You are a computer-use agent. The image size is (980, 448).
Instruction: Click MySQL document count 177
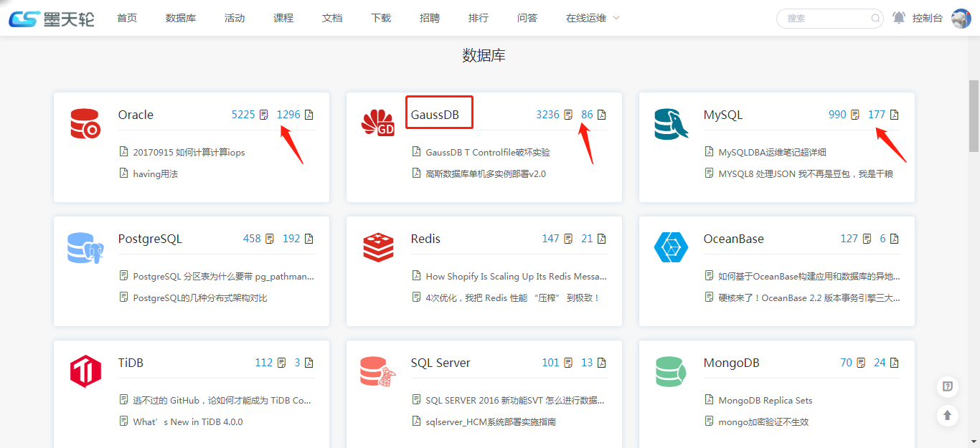point(877,115)
